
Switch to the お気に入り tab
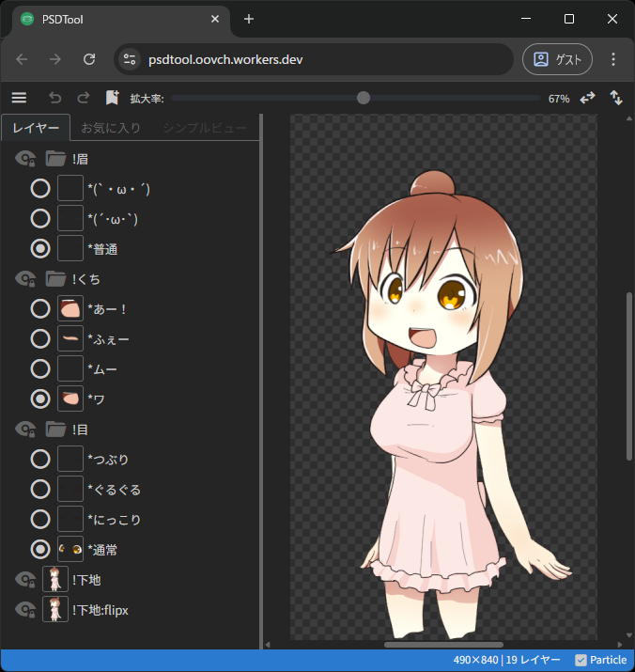pyautogui.click(x=111, y=128)
